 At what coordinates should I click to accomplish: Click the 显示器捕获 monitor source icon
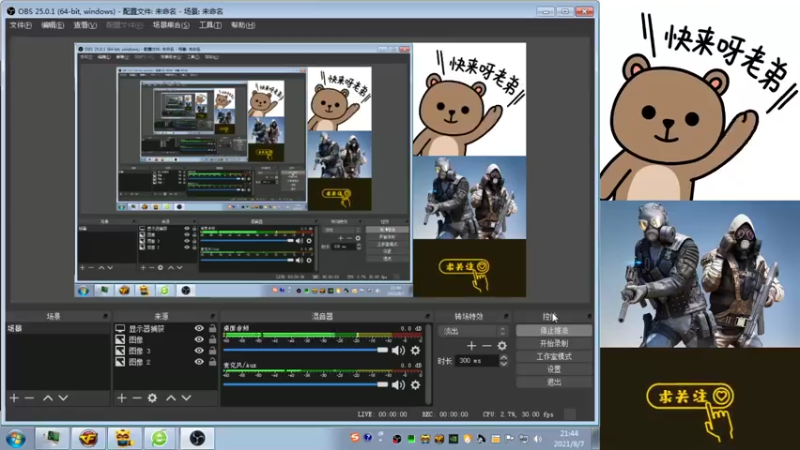(120, 329)
